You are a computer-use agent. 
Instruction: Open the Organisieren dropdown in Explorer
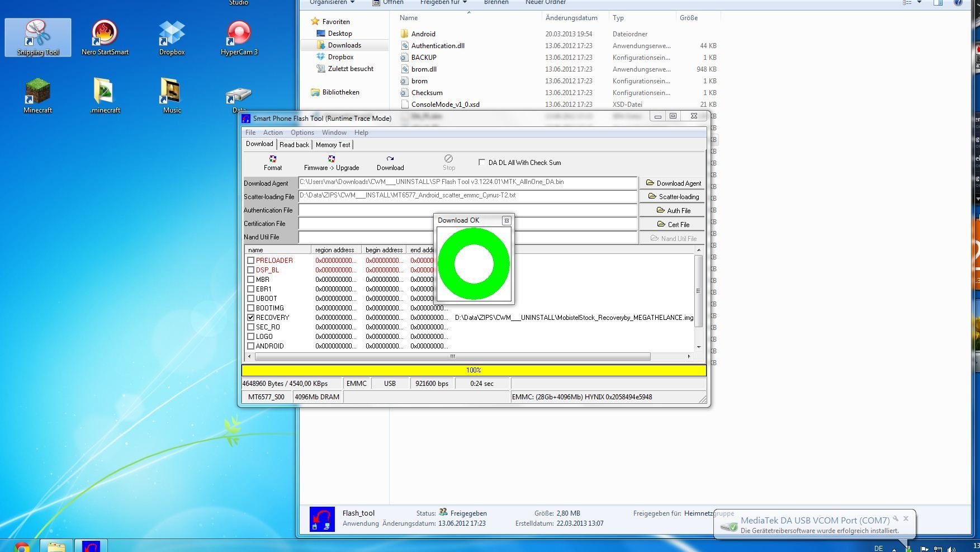(332, 2)
